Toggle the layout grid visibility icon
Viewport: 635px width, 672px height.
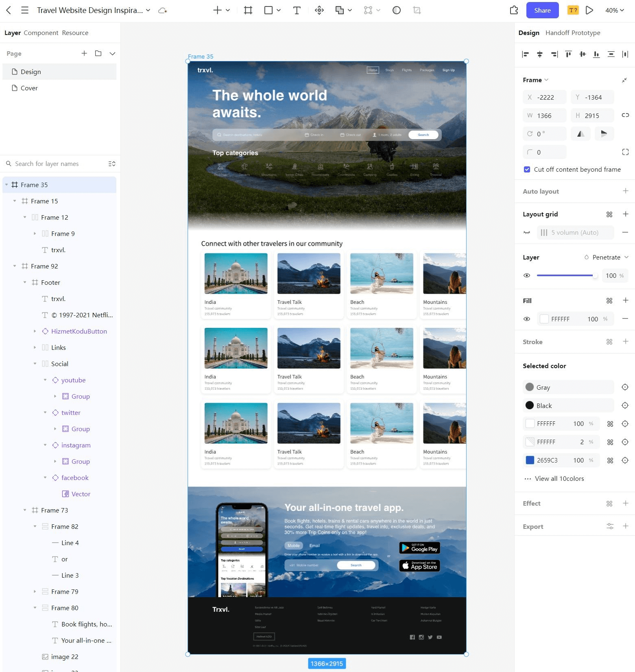[527, 232]
